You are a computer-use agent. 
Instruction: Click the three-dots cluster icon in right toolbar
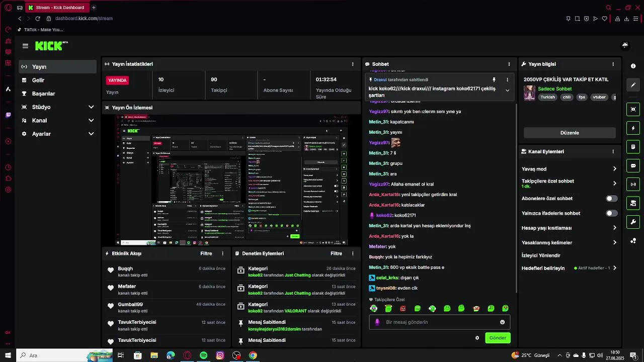[x=633, y=241]
